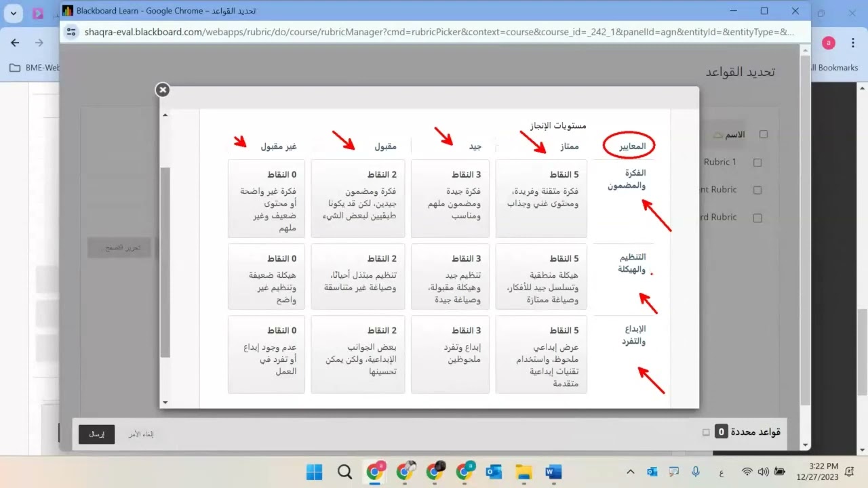Show hidden system tray icons
868x488 pixels.
[x=631, y=472]
